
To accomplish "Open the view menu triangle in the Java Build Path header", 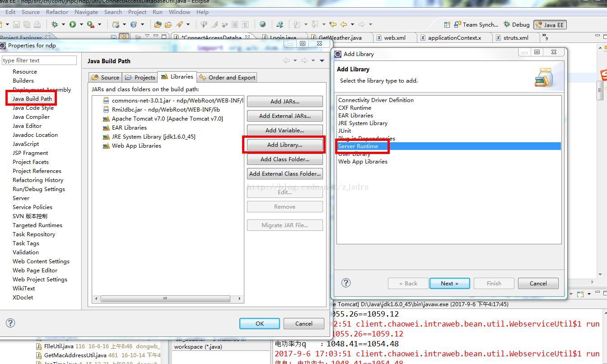I will (322, 61).
